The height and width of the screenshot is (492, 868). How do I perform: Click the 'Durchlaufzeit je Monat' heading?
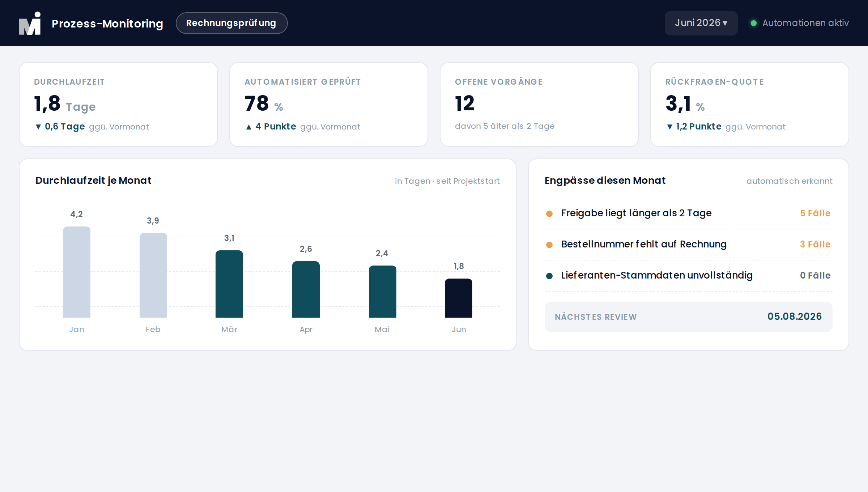93,181
